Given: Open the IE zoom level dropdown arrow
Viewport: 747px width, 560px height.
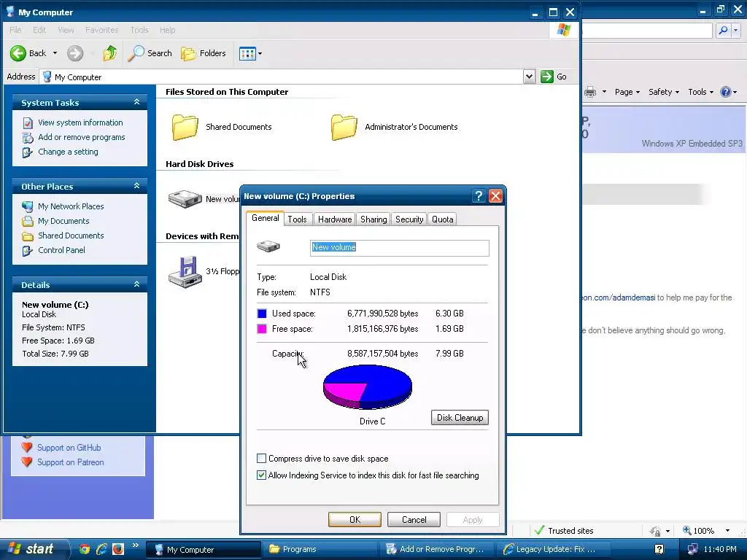Looking at the screenshot, I should [x=727, y=531].
